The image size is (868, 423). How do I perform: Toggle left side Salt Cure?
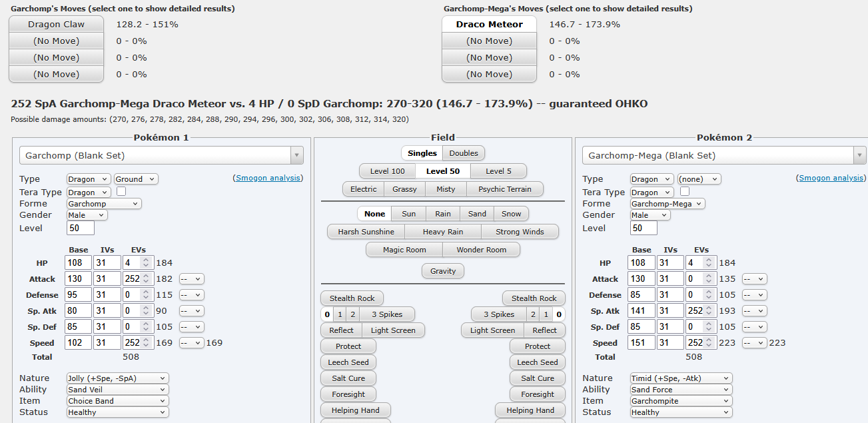click(x=348, y=378)
